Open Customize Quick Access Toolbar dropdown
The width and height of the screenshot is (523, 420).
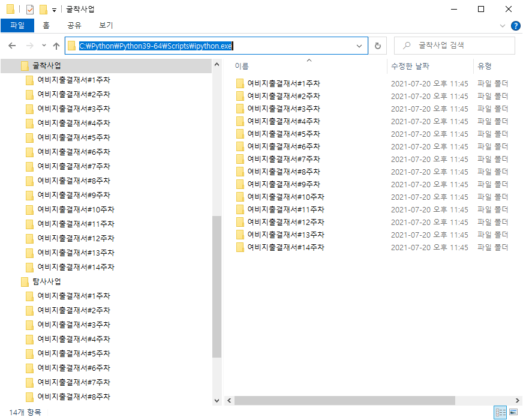click(x=54, y=10)
